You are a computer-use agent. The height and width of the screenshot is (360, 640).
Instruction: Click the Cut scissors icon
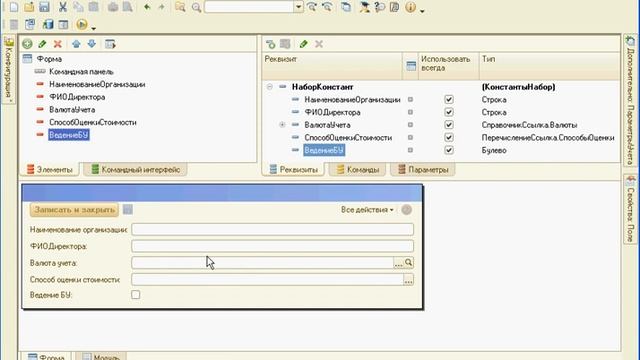pyautogui.click(x=62, y=7)
